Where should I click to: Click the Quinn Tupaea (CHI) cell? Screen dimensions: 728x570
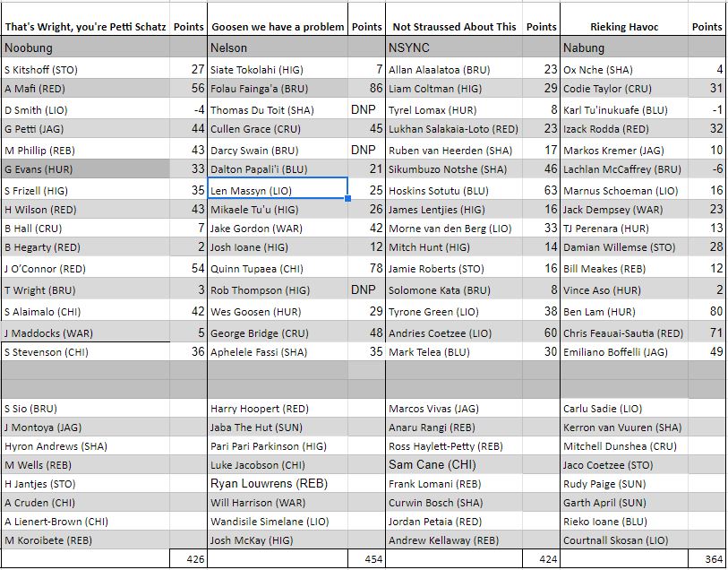pyautogui.click(x=278, y=270)
